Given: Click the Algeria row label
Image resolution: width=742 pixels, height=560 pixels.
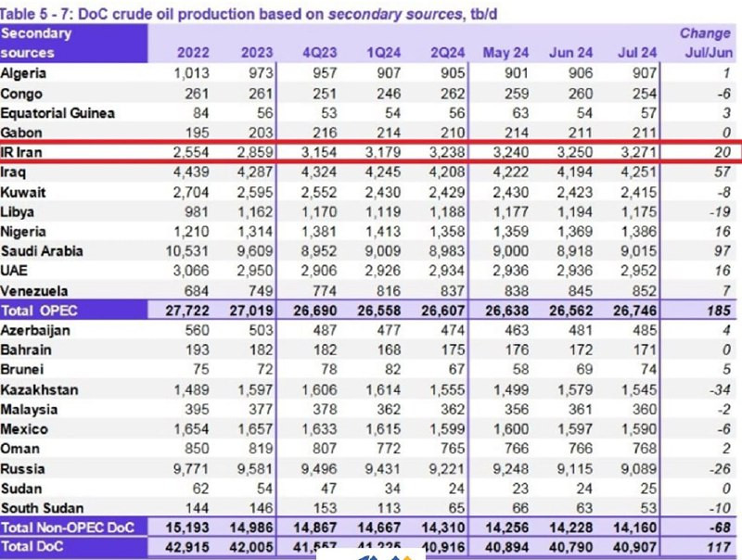Looking at the screenshot, I should (x=23, y=73).
